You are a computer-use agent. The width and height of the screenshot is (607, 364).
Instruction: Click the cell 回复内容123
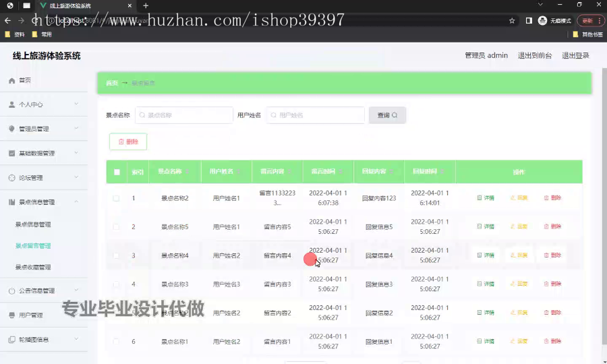click(379, 198)
